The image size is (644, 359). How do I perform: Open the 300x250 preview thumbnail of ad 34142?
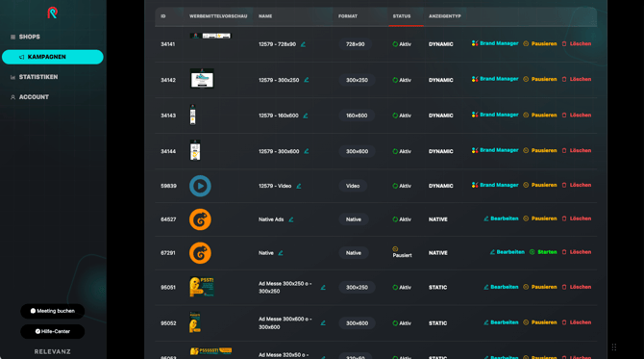click(x=202, y=79)
